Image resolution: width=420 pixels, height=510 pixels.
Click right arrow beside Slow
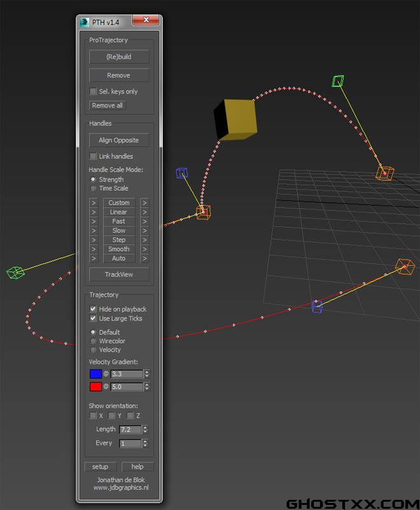point(144,230)
